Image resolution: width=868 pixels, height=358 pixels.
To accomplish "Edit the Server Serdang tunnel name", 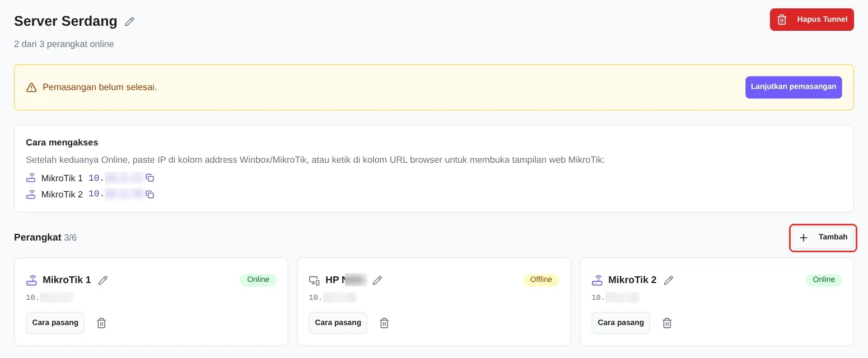I will click(129, 22).
